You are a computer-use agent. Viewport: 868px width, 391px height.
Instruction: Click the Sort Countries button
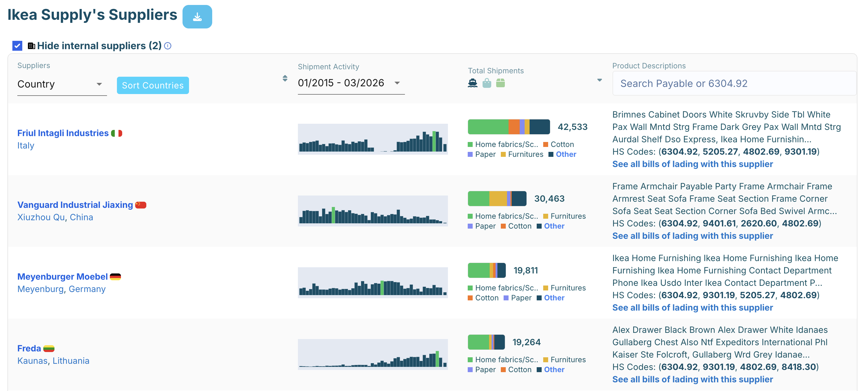[x=153, y=85]
